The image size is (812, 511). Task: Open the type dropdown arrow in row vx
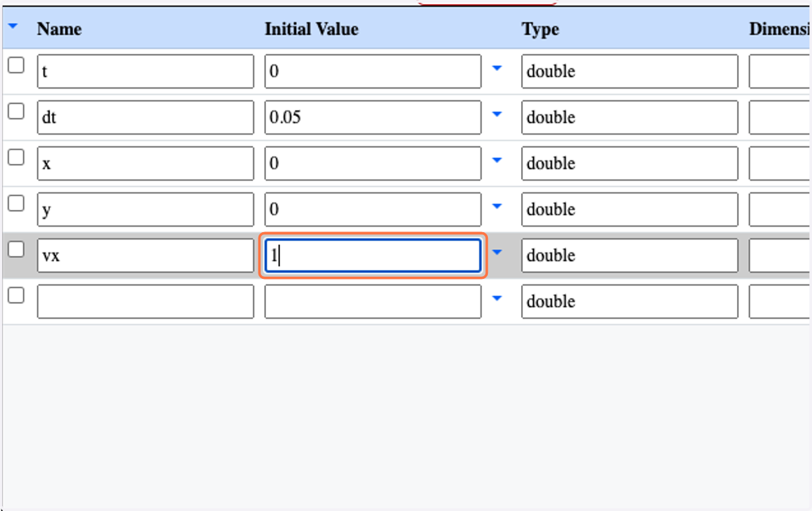[497, 252]
